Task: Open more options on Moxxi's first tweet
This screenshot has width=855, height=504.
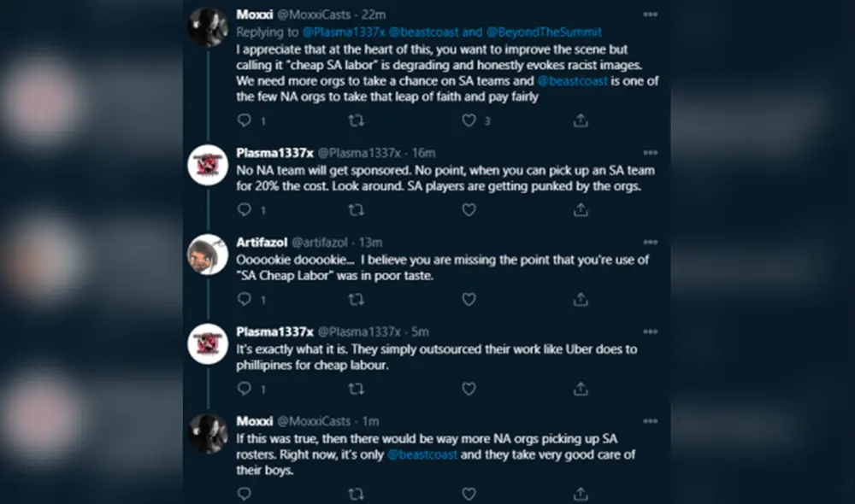Action: pyautogui.click(x=651, y=15)
